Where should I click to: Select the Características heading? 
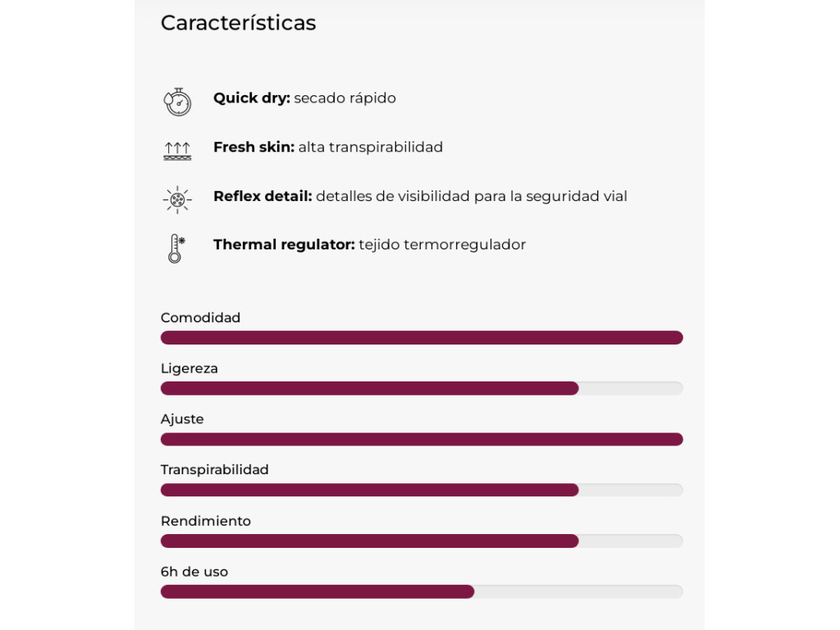pos(239,23)
